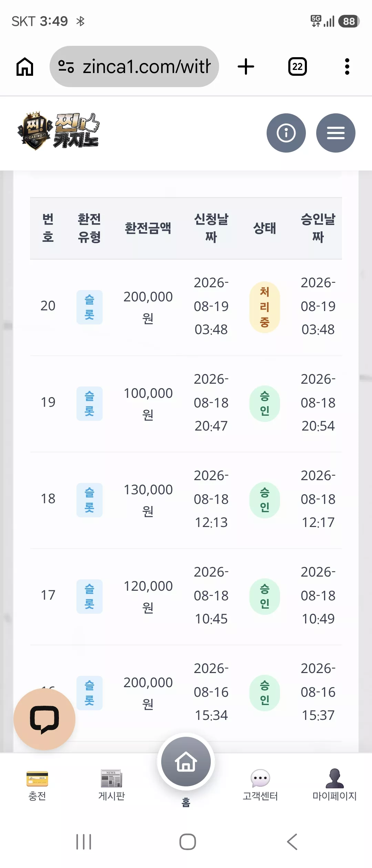This screenshot has height=868, width=372.
Task: Go to 충전 in bottom navigation
Action: [x=37, y=785]
